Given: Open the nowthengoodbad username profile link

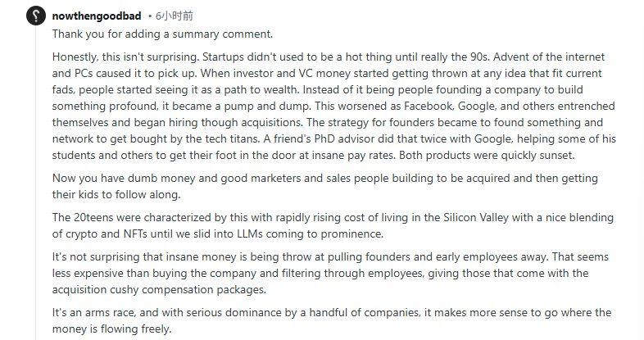Looking at the screenshot, I should click(x=98, y=16).
